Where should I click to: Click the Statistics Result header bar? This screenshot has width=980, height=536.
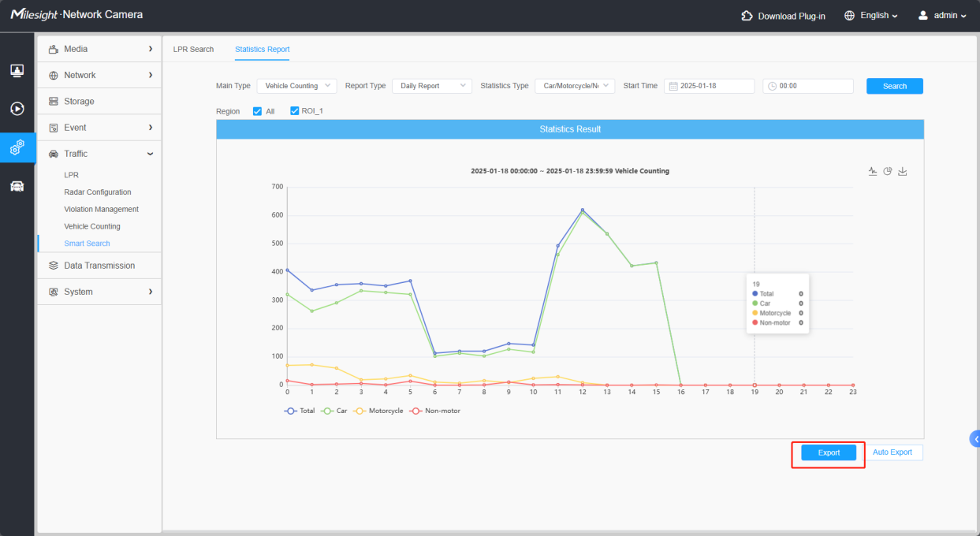point(570,129)
